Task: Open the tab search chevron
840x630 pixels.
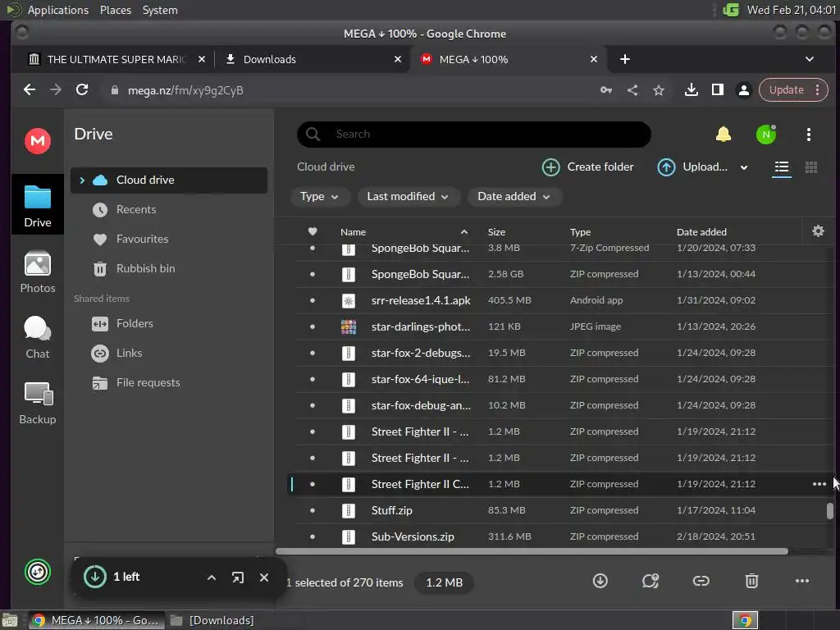Action: coord(810,59)
